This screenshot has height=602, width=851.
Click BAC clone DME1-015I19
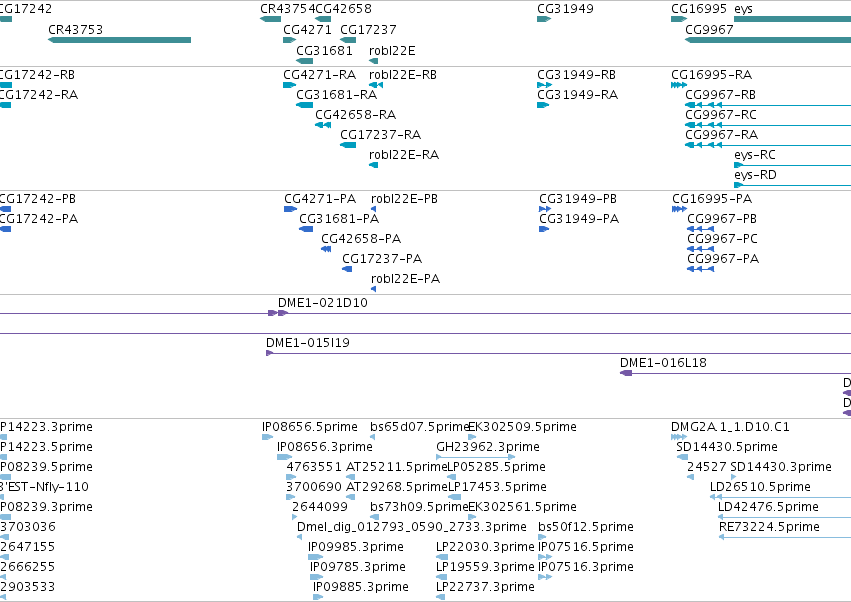[x=308, y=344]
